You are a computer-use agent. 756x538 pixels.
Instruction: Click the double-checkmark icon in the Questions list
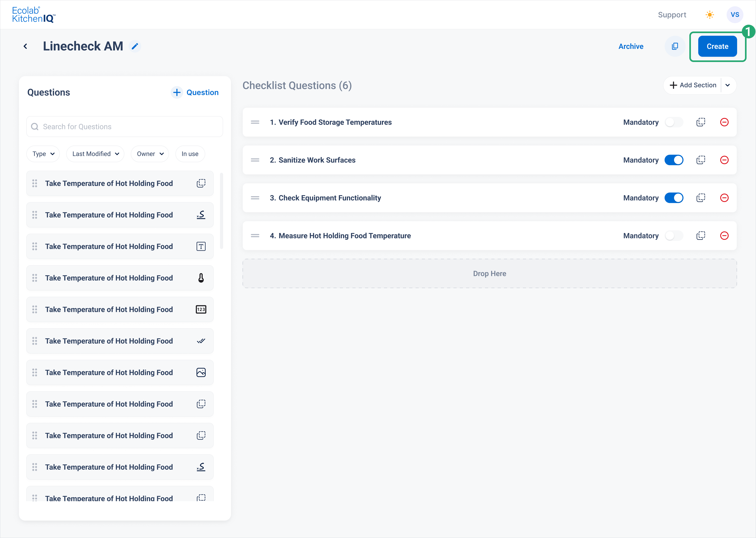coord(201,341)
